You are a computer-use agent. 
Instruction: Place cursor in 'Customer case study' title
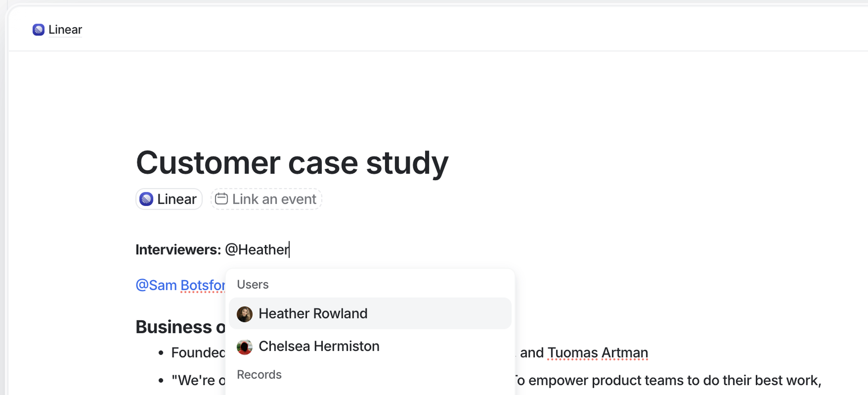tap(292, 163)
